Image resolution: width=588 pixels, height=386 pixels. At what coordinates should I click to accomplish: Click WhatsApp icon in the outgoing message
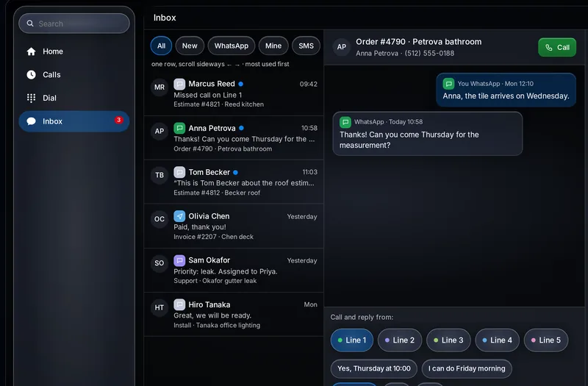(448, 84)
